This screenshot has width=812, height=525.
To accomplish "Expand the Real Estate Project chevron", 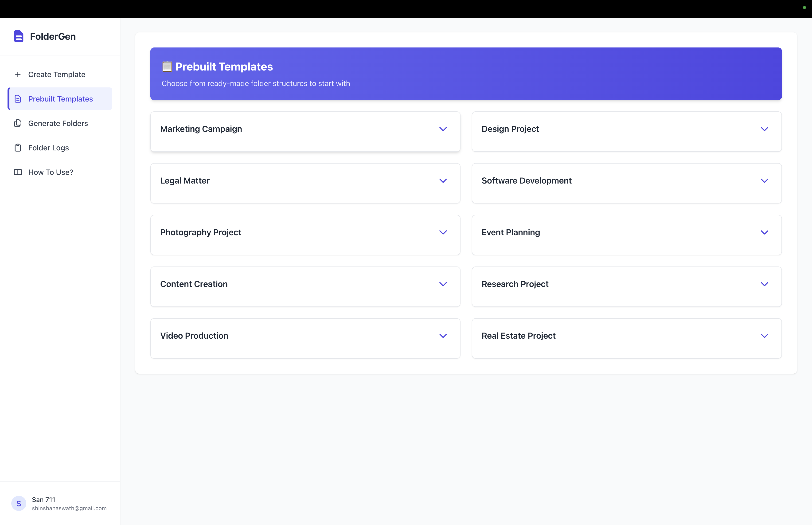I will (x=764, y=336).
